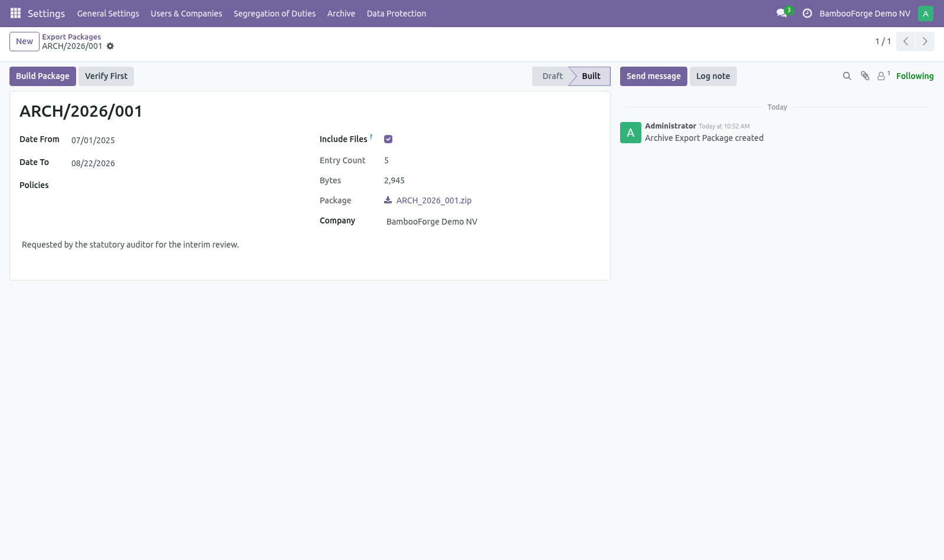Open Export Packages breadcrumb link
The image size is (944, 560).
pos(71,37)
